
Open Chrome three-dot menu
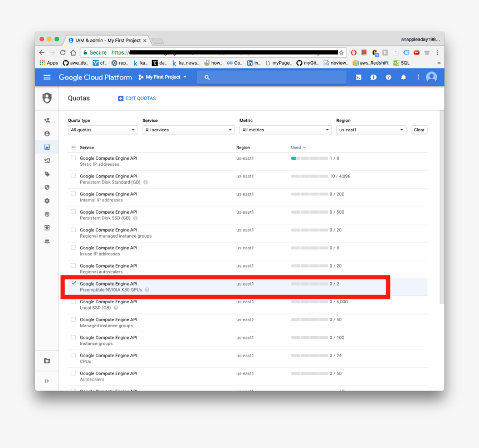click(437, 52)
